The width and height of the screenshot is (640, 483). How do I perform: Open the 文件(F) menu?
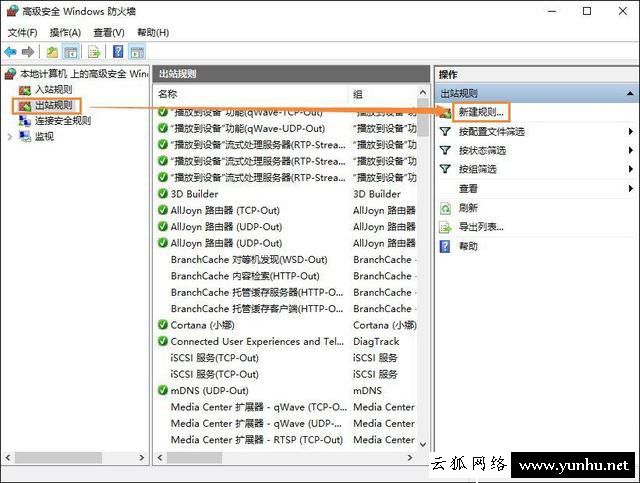pyautogui.click(x=22, y=33)
